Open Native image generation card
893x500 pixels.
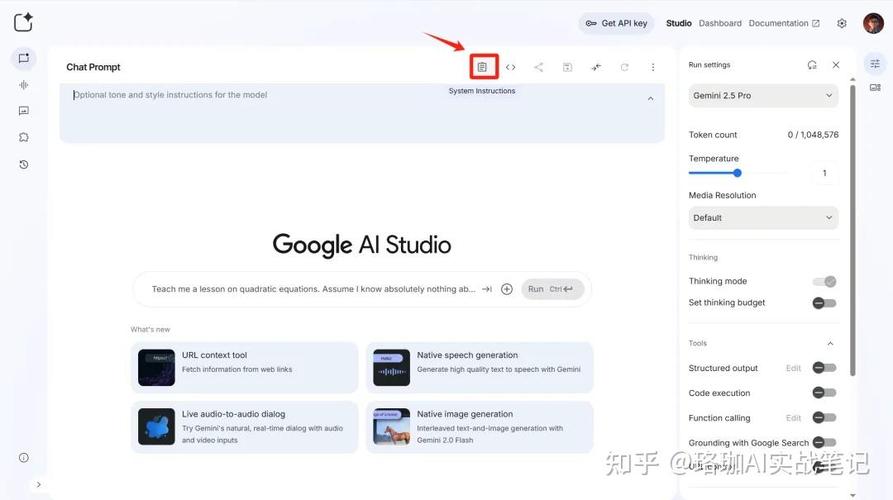(480, 427)
